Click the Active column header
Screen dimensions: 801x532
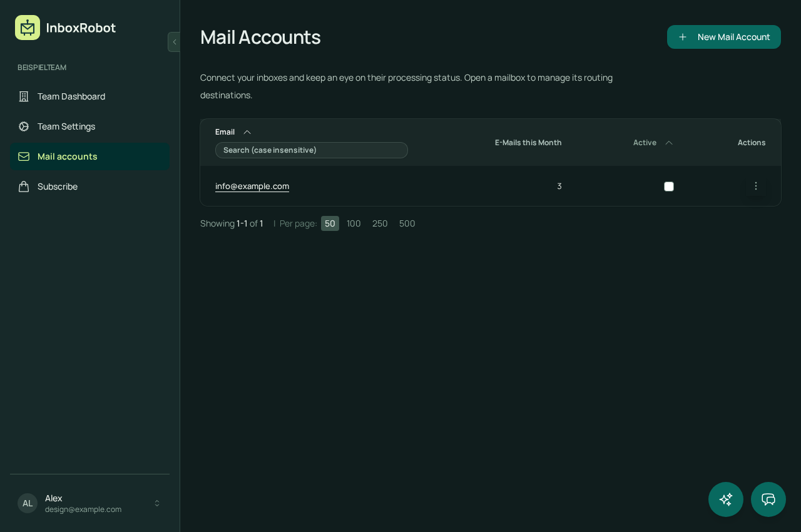[x=645, y=143]
